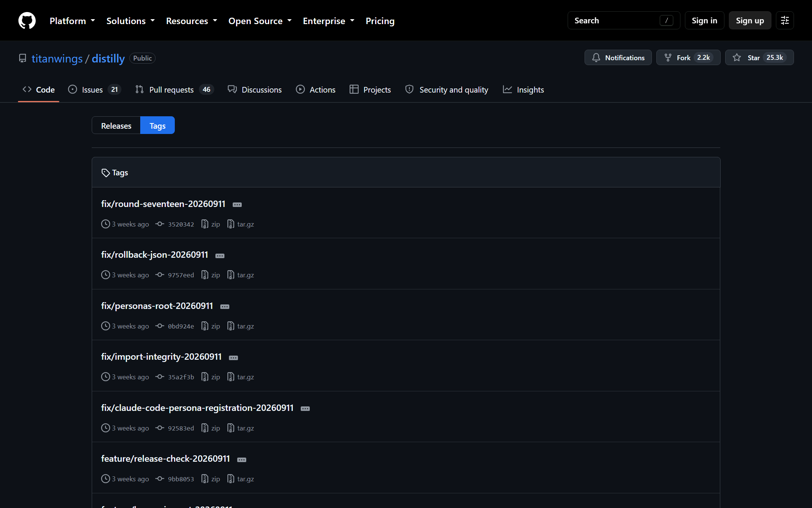Expand ellipsis for feature/release-check-20260911

click(x=242, y=459)
